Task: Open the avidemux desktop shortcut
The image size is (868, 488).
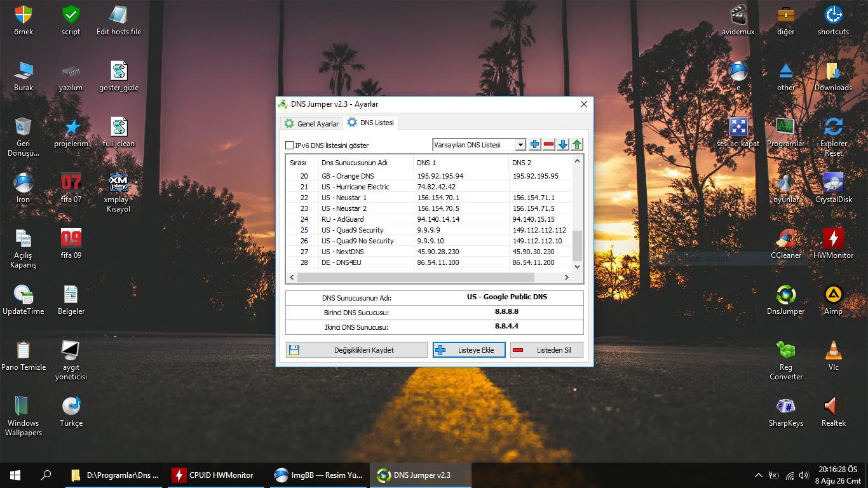Action: click(x=738, y=20)
